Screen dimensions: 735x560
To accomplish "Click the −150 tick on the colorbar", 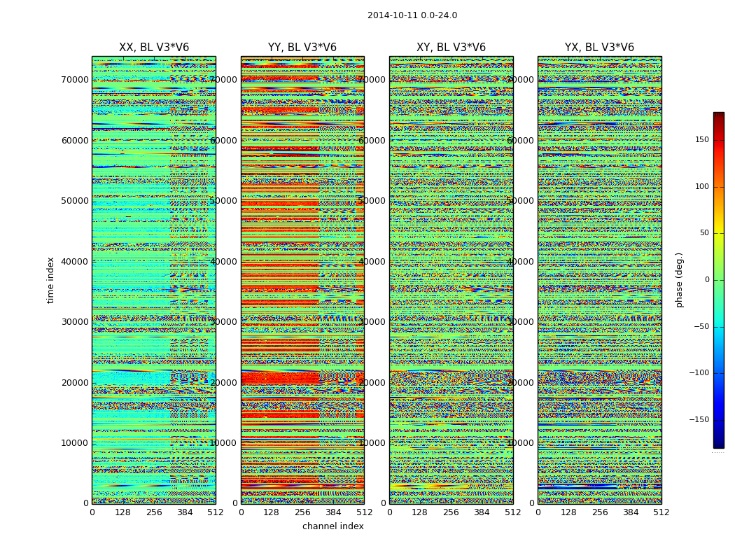I will pos(699,420).
